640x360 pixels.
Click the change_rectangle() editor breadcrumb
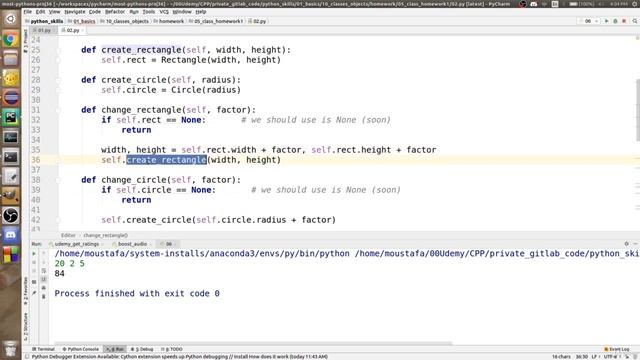coord(106,236)
